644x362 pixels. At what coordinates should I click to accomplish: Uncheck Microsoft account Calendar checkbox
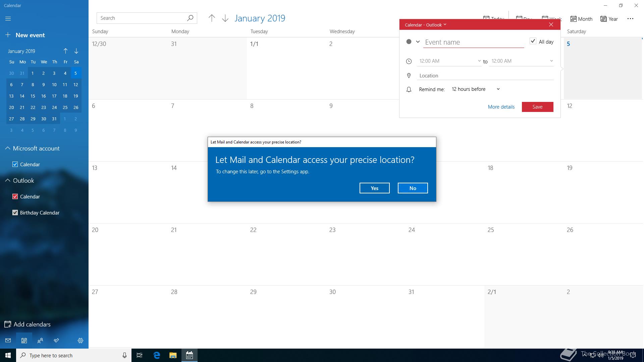click(15, 164)
